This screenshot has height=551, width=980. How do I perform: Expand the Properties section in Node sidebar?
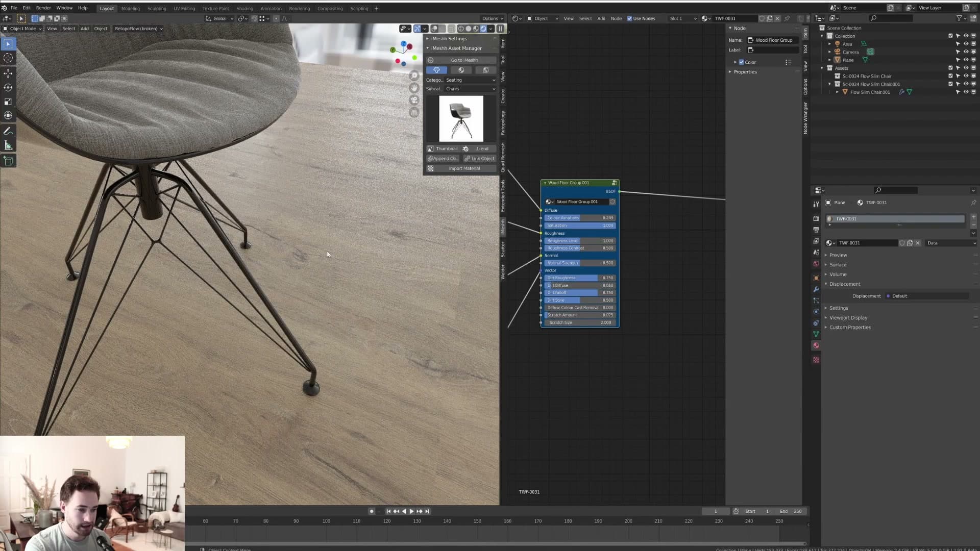[x=745, y=72]
